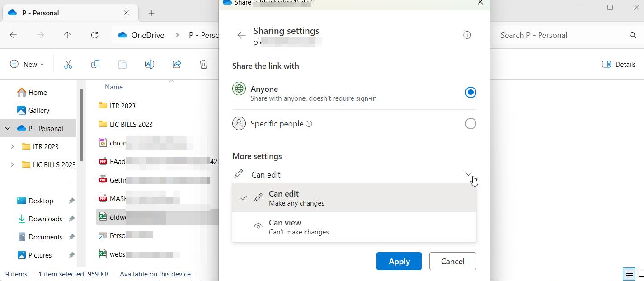
Task: Click the info icon in Sharing settings
Action: (x=467, y=35)
